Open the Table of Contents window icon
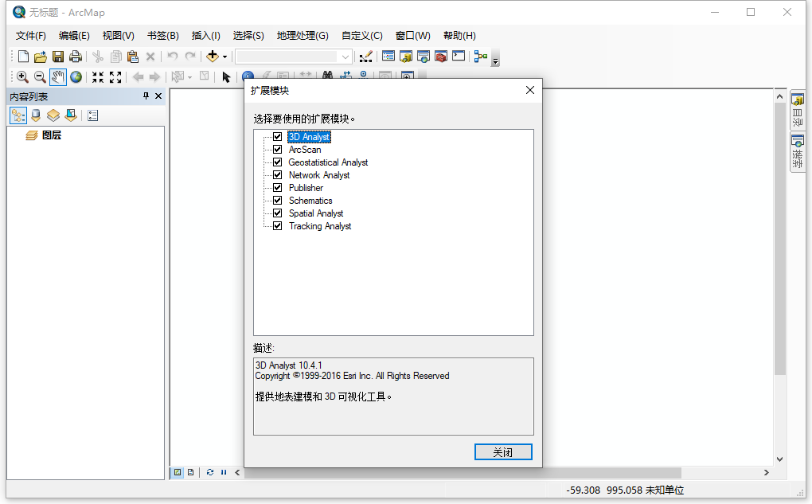Viewport: 812px width, 504px height. click(388, 56)
